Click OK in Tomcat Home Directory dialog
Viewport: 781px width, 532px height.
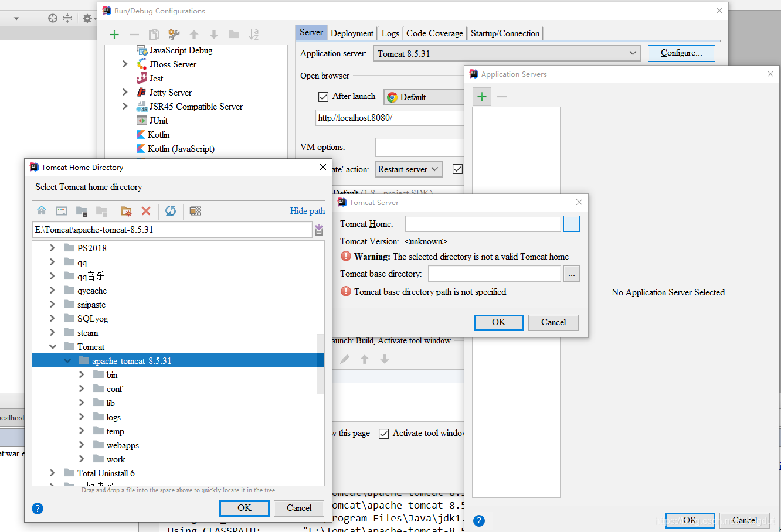pos(245,508)
